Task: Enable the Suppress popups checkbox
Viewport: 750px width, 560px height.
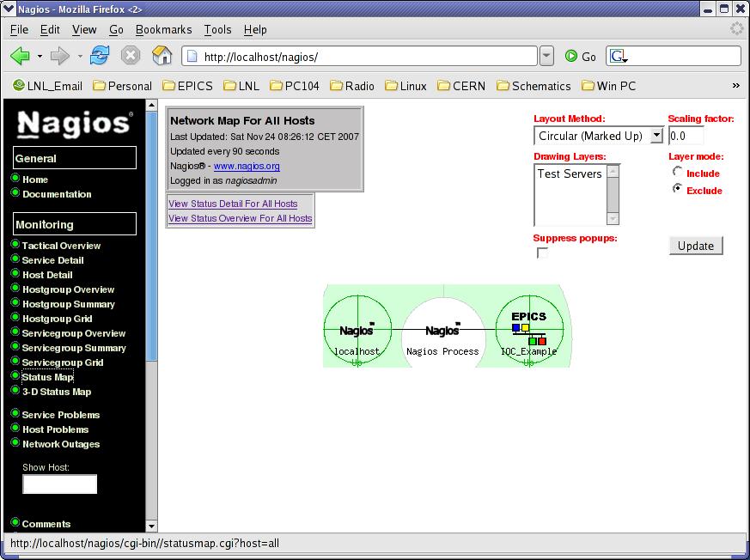Action: 542,253
